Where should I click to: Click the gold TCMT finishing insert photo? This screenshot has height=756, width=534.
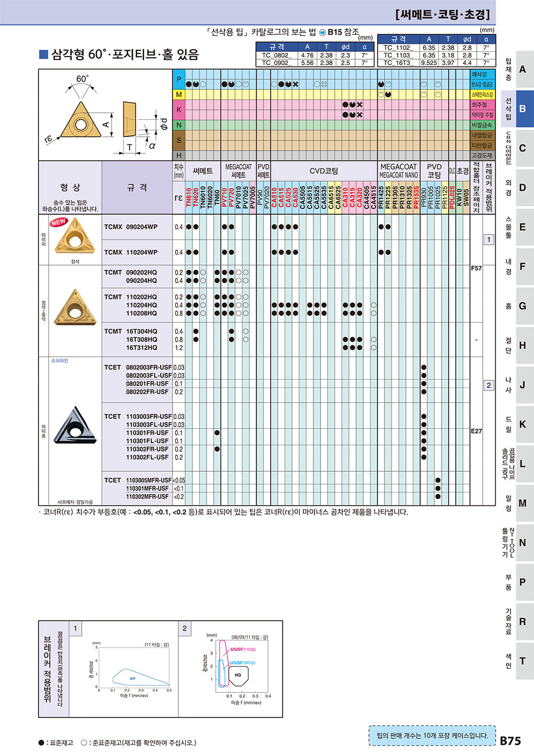[x=75, y=308]
